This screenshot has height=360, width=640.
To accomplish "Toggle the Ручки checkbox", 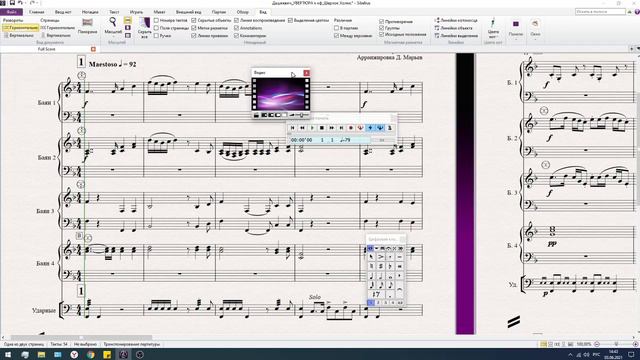I will click(x=156, y=36).
